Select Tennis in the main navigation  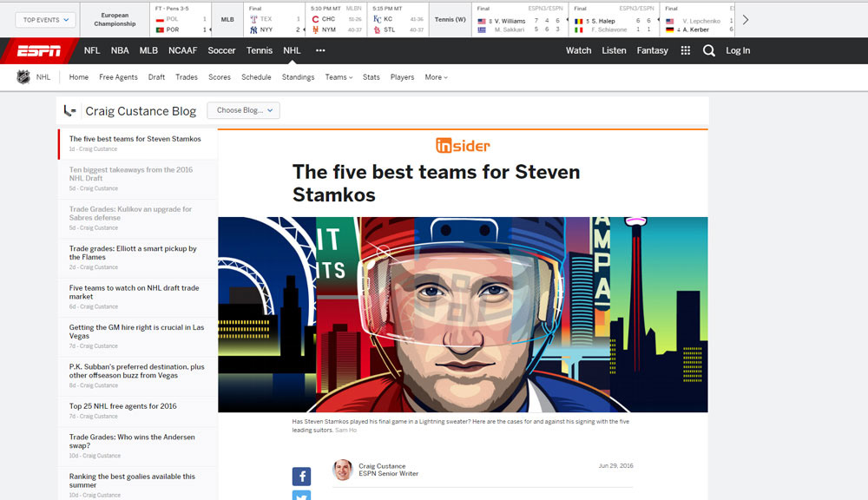259,50
